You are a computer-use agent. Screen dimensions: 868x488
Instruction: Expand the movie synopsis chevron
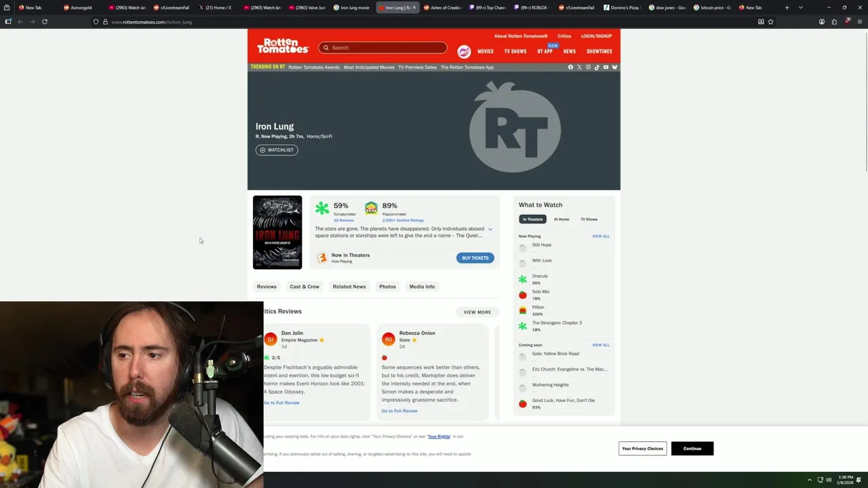coord(490,229)
